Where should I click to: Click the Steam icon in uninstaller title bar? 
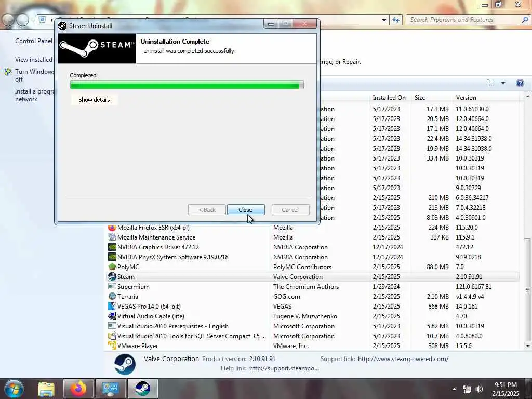coord(62,26)
